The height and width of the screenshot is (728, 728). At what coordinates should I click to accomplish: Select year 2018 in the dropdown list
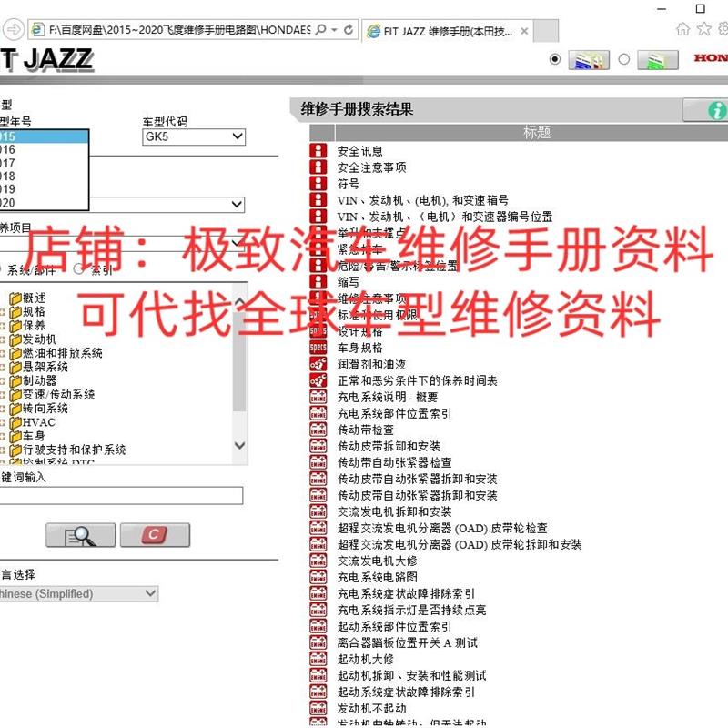tap(44, 176)
